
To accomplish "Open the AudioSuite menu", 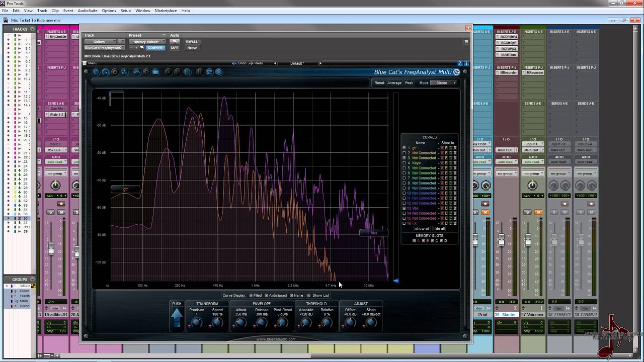I will pos(88,11).
